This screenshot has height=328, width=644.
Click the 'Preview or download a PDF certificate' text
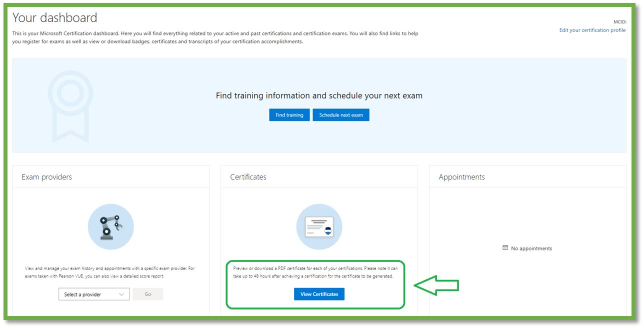(x=315, y=272)
